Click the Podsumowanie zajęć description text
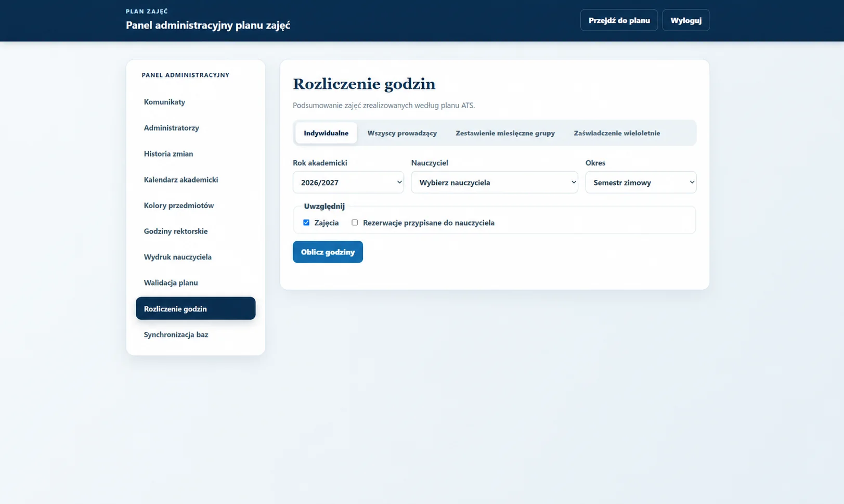The height and width of the screenshot is (504, 844). (x=384, y=106)
